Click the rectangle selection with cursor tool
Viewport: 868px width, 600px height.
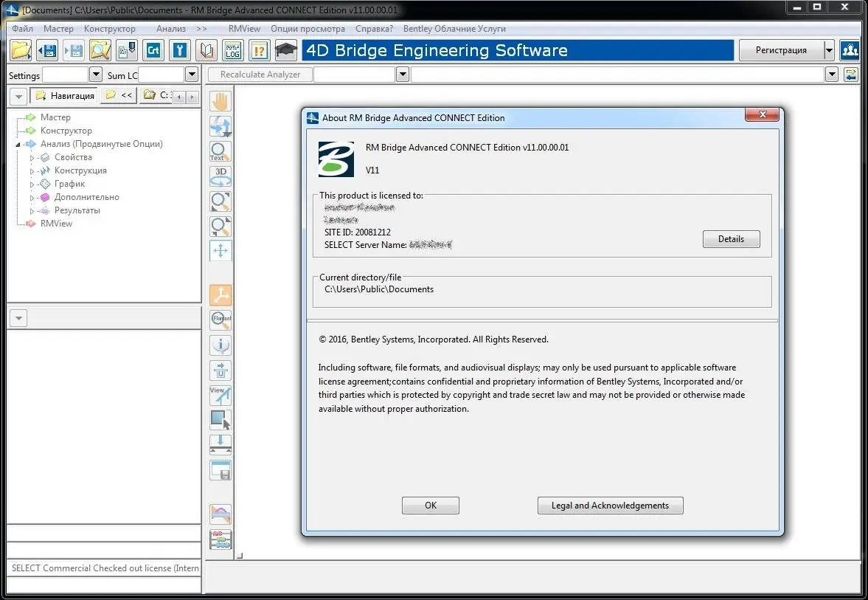(221, 419)
